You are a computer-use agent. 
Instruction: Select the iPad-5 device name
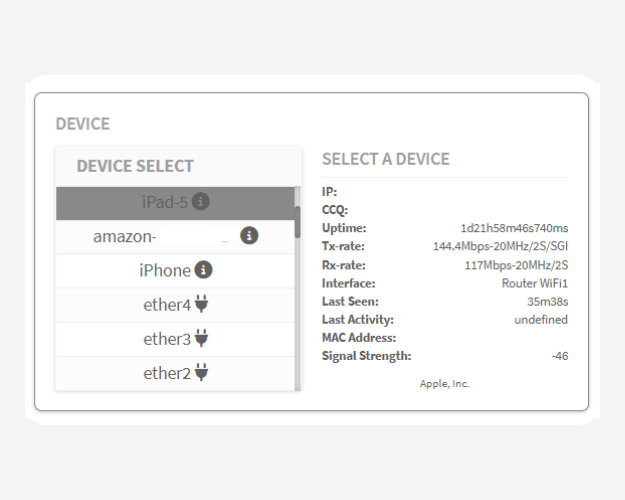coord(164,202)
